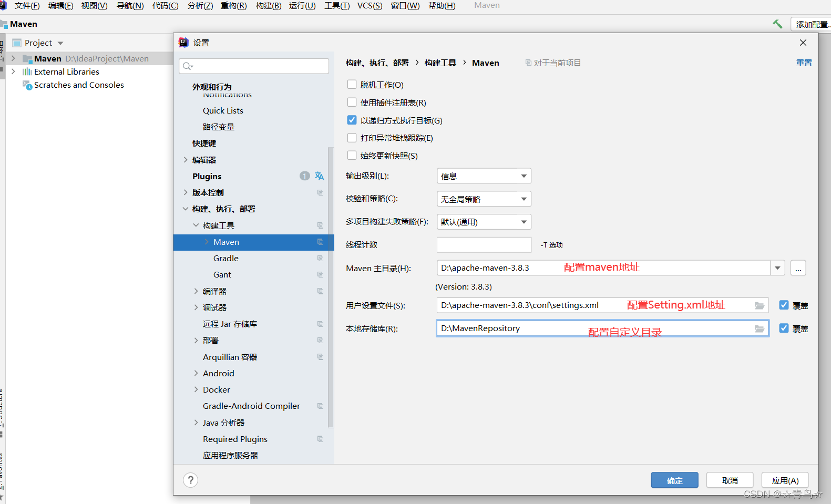
Task: Click project-level icon beside 部署
Action: point(320,340)
